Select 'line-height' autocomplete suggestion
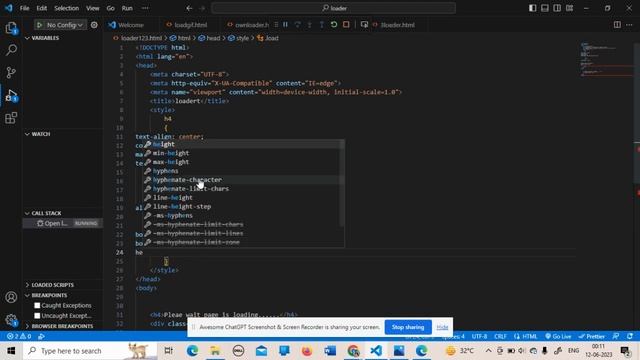The height and width of the screenshot is (360, 640). pyautogui.click(x=243, y=198)
